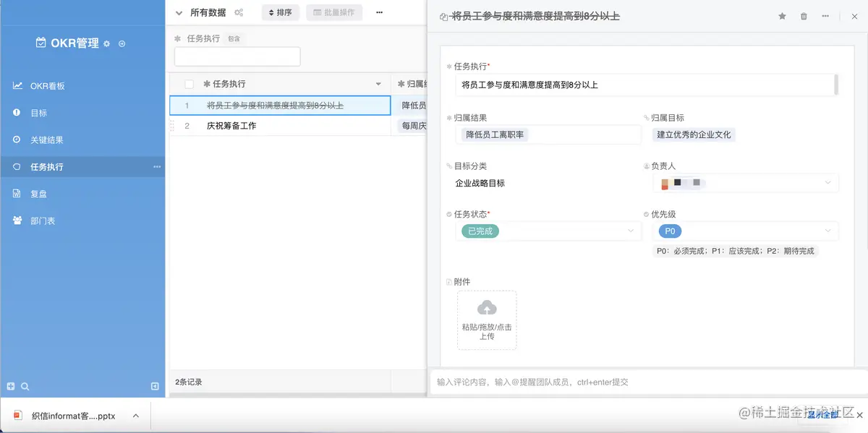868x433 pixels.
Task: Delete the record via the trash icon
Action: point(803,15)
